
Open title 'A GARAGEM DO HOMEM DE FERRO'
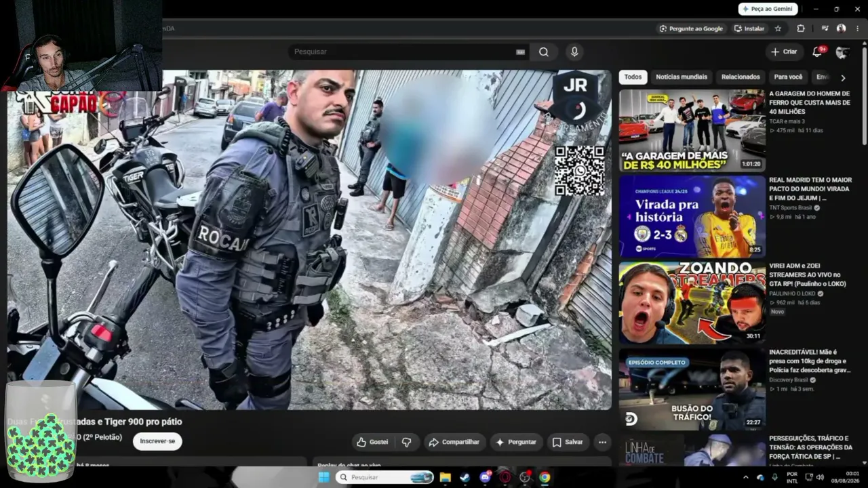[x=810, y=102]
